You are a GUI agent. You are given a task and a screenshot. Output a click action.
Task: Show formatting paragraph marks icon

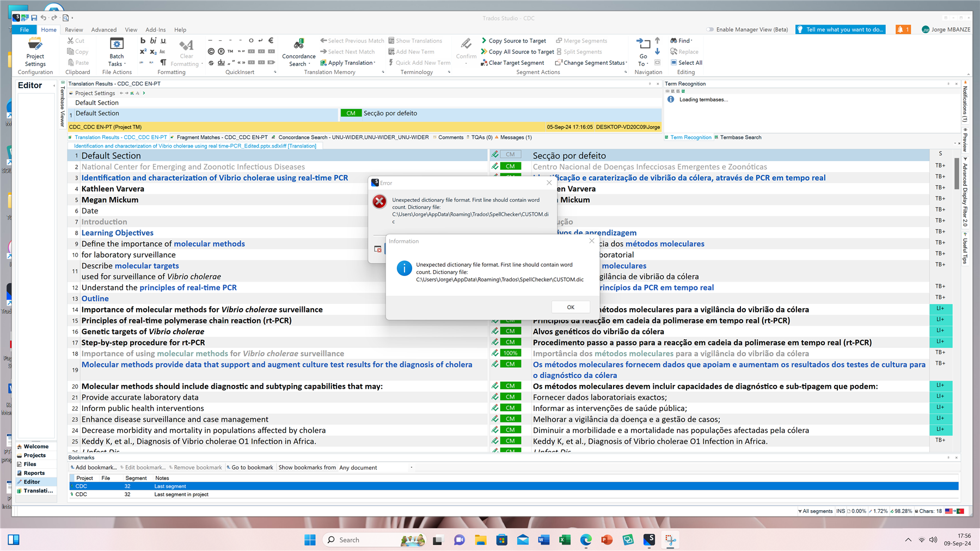coord(163,63)
